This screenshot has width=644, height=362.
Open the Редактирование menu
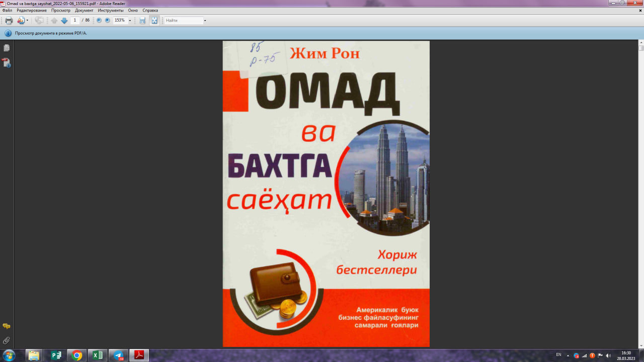pos(32,10)
